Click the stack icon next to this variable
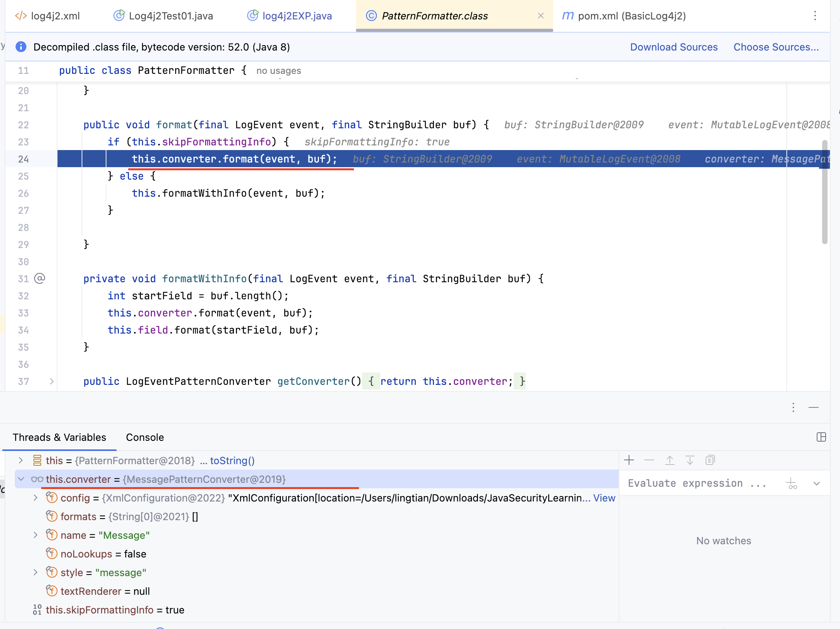 coord(37,460)
